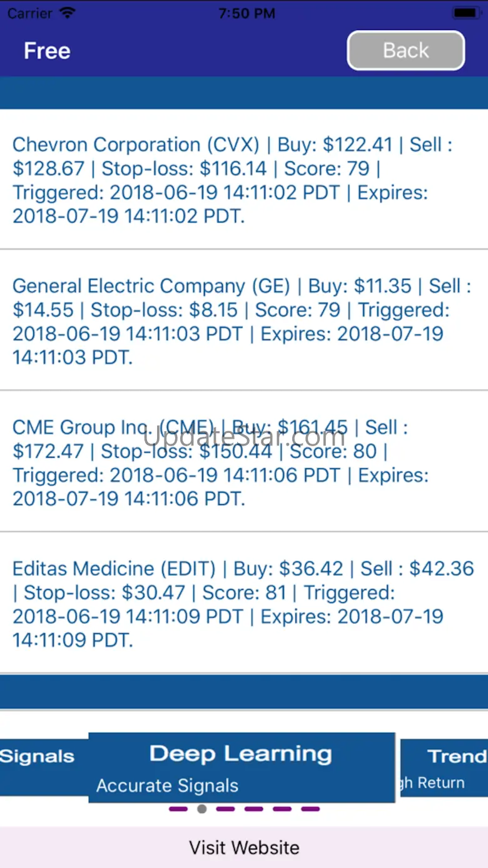The height and width of the screenshot is (868, 488).
Task: Open the Visit Website link
Action: [x=244, y=847]
